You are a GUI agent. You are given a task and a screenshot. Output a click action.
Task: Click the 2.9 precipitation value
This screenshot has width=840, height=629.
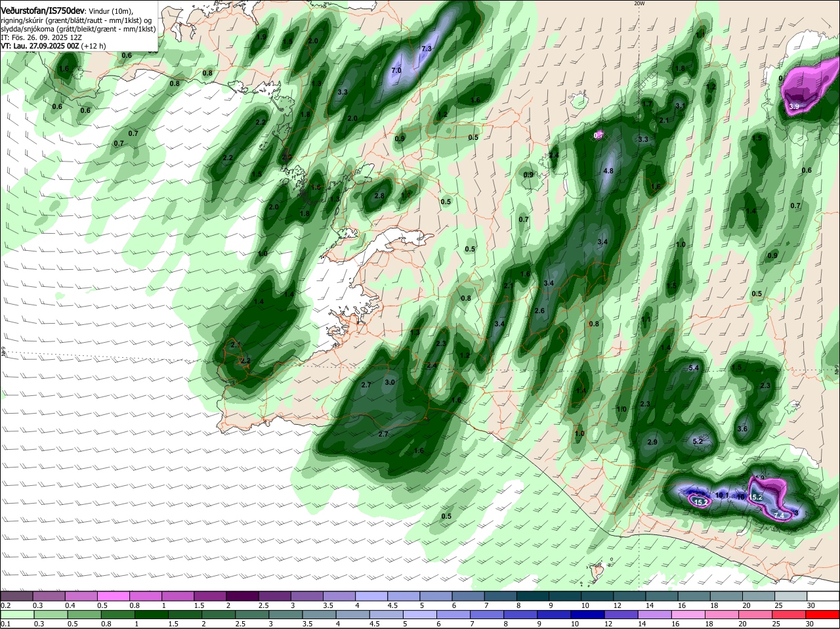coord(652,443)
